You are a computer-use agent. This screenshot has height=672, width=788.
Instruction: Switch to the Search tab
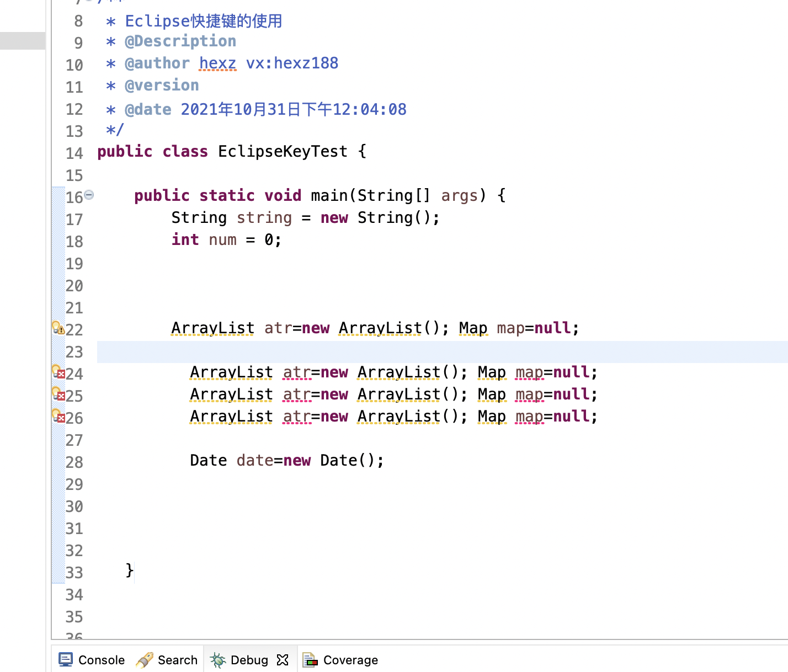point(167,660)
